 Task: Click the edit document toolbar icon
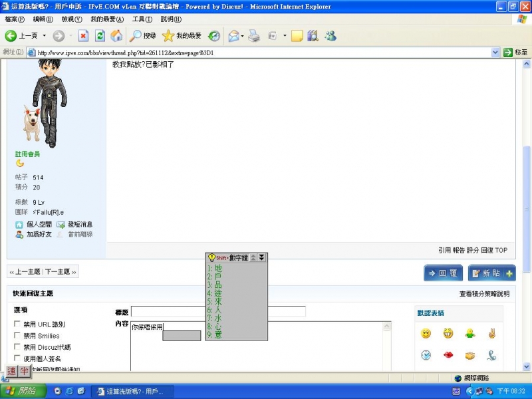(x=273, y=36)
